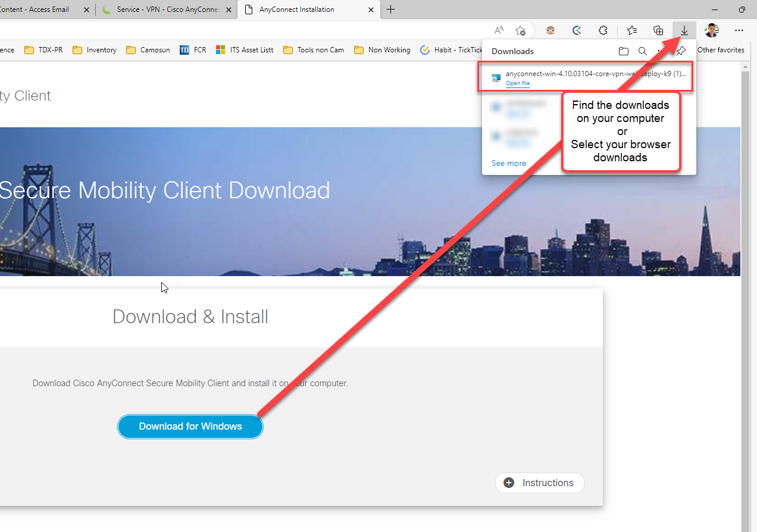Add this page to favorites star icon
Screen dimensions: 757x532
[x=521, y=30]
